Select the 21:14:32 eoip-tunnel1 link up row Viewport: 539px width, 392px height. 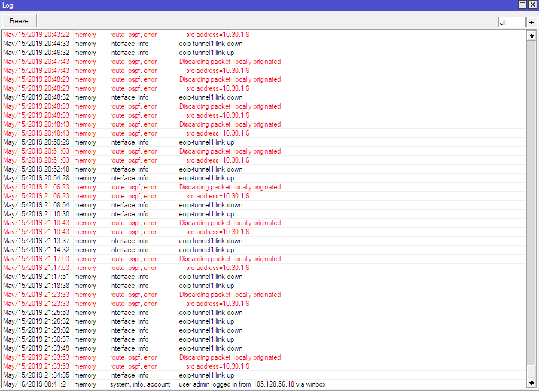click(x=264, y=250)
